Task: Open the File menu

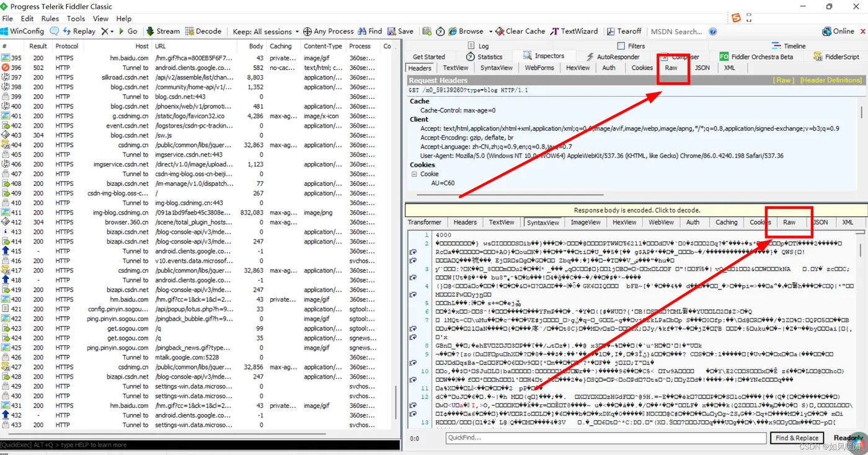Action: click(x=7, y=19)
